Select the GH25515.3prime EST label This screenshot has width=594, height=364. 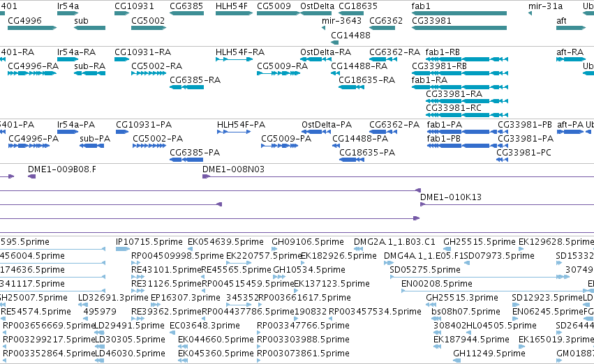pos(462,298)
